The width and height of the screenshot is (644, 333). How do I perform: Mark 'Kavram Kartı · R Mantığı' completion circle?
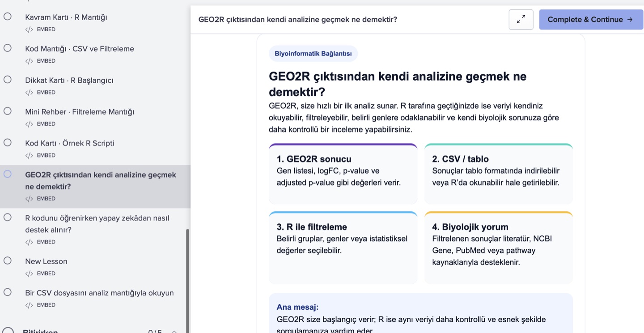point(8,17)
